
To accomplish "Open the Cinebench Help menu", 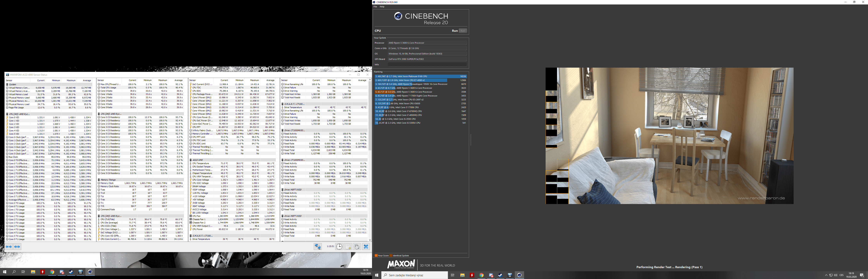I will (382, 7).
